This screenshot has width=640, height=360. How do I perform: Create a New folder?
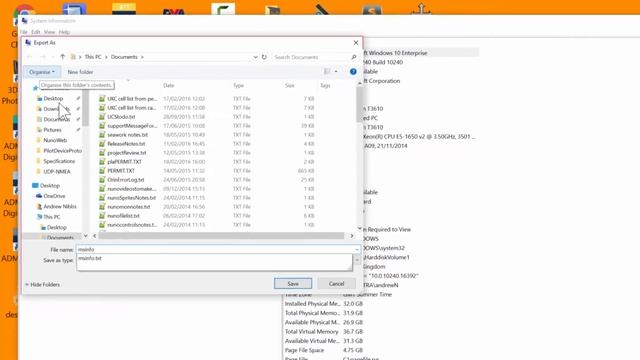(x=80, y=72)
